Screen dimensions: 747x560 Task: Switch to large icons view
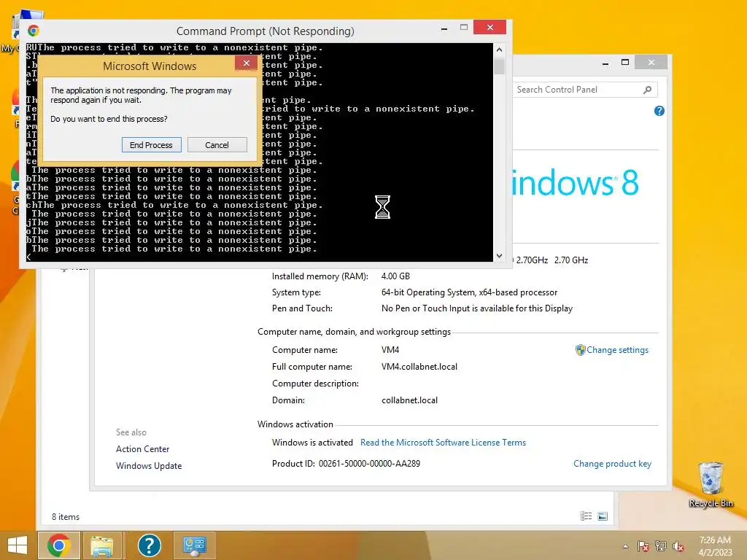coord(603,516)
